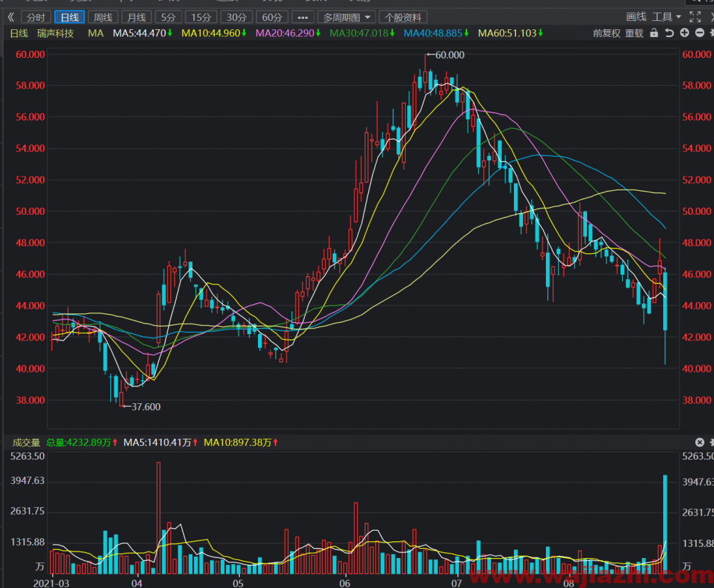Zoom in with plus icon
Image resolution: width=714 pixels, height=588 pixels.
[x=685, y=33]
